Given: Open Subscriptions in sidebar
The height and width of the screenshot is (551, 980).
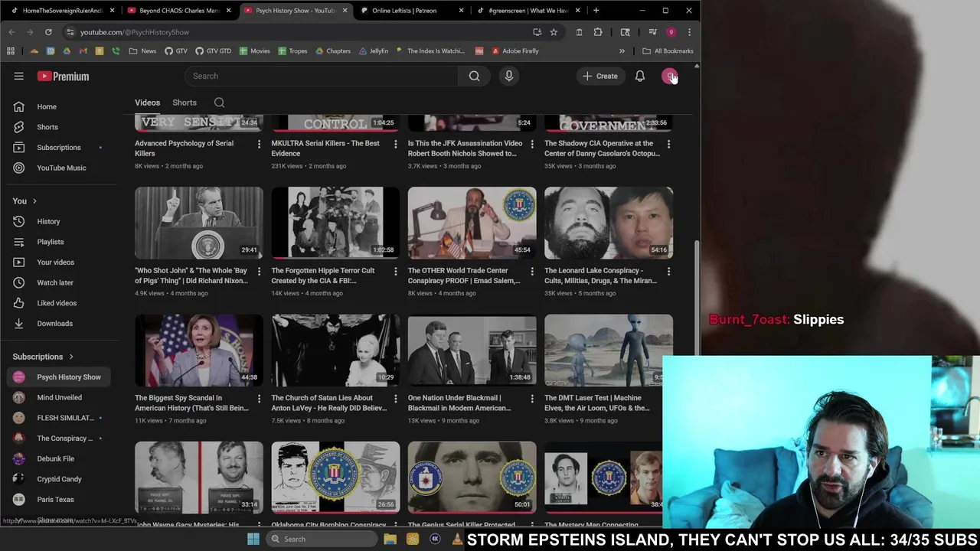Looking at the screenshot, I should coord(59,147).
